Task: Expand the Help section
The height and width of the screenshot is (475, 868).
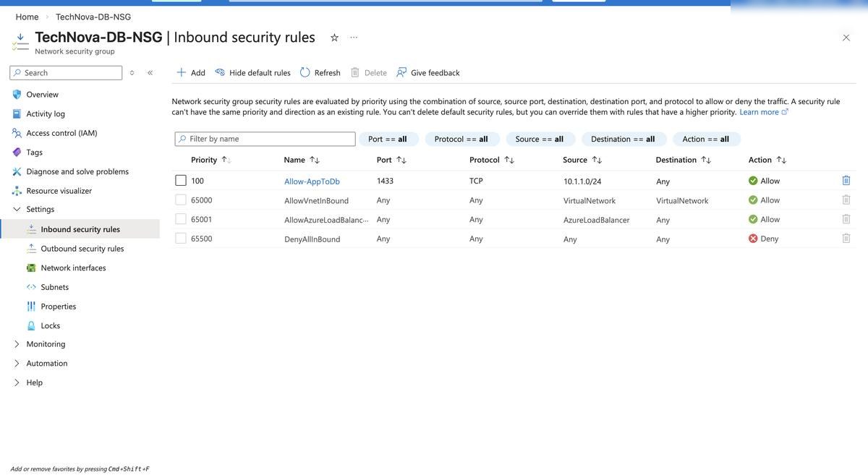Action: pyautogui.click(x=17, y=382)
